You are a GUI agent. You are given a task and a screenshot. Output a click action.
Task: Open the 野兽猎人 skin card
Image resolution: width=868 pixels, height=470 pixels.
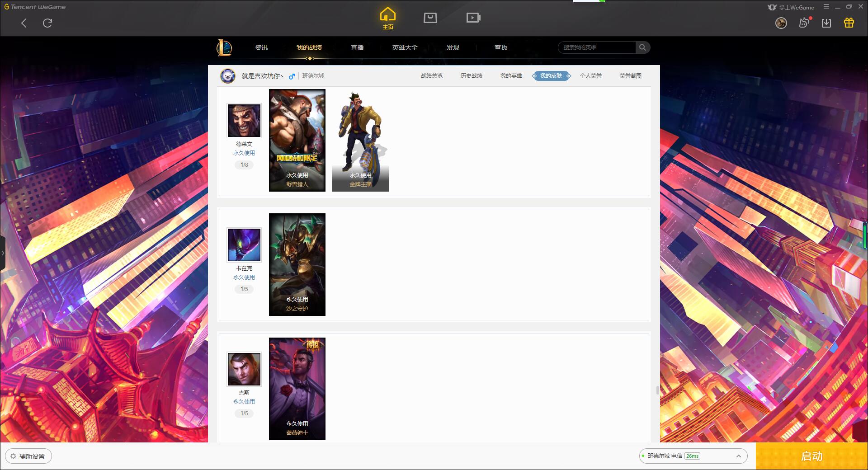pos(297,140)
